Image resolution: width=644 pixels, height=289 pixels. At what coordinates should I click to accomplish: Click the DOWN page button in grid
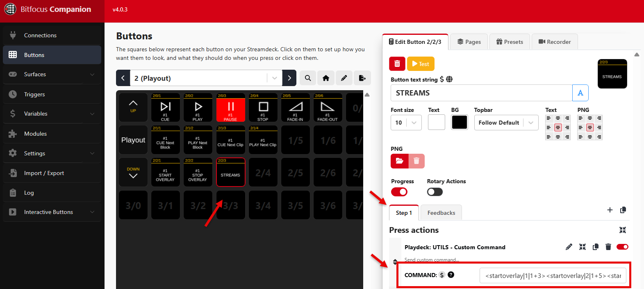coord(133,172)
